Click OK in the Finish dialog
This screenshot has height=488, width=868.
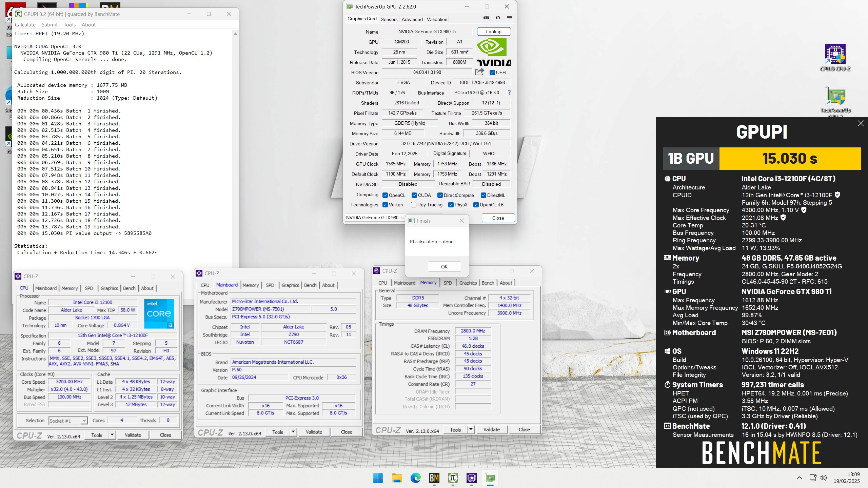[444, 267]
